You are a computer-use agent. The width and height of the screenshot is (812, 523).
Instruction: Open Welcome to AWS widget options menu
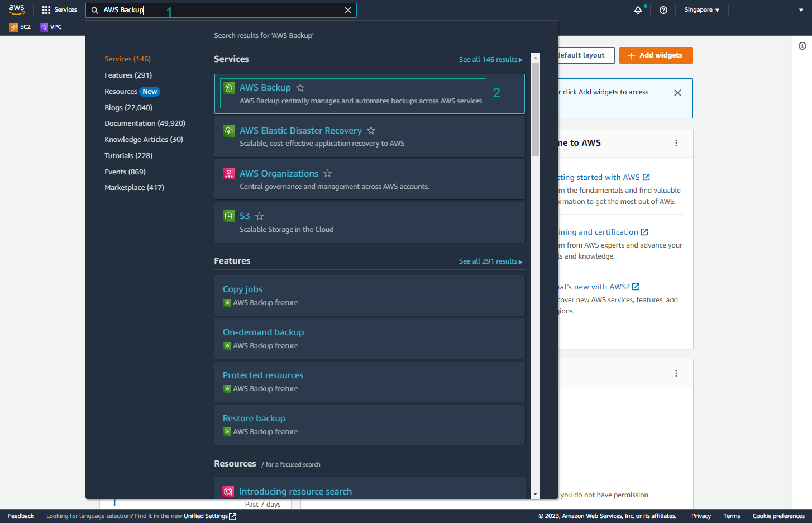(x=676, y=143)
